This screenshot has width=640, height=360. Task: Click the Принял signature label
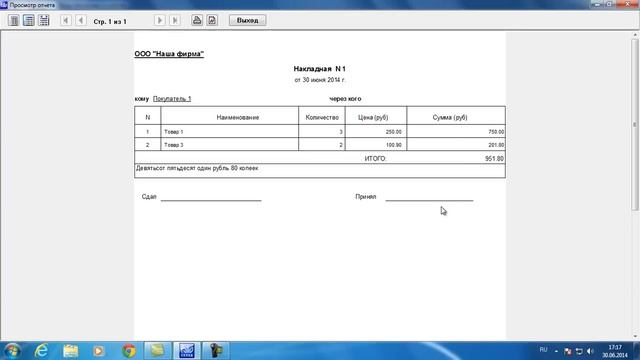tap(365, 197)
